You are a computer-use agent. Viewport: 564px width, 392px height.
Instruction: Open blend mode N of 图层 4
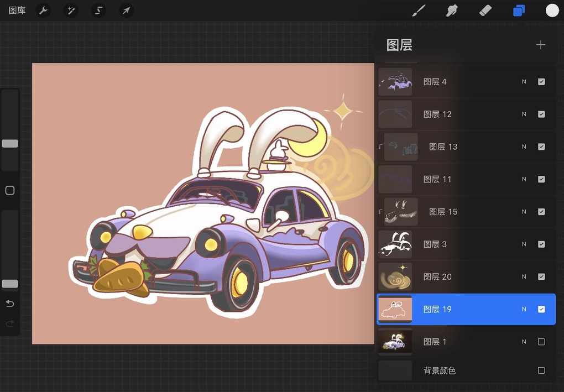[x=524, y=82]
